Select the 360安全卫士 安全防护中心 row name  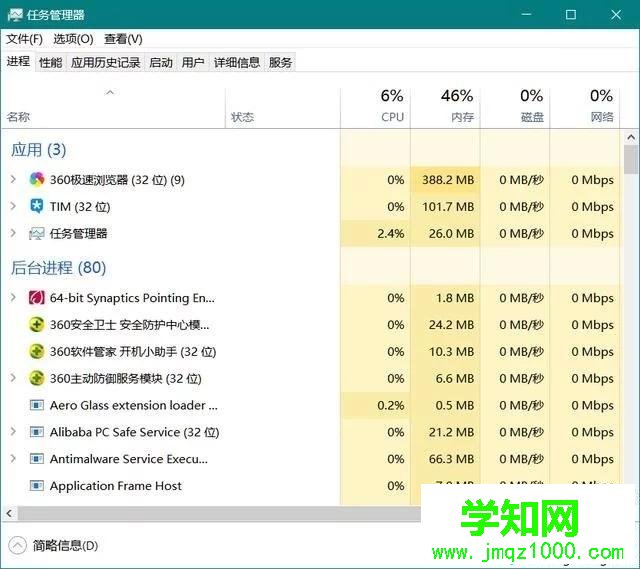[130, 325]
